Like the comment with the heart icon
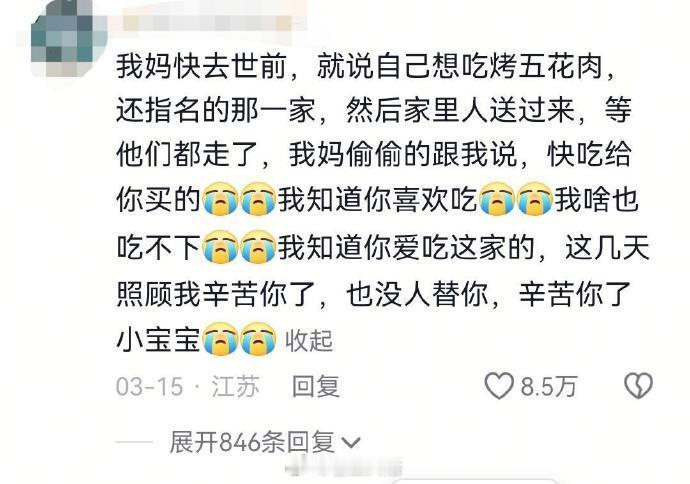 [x=499, y=386]
